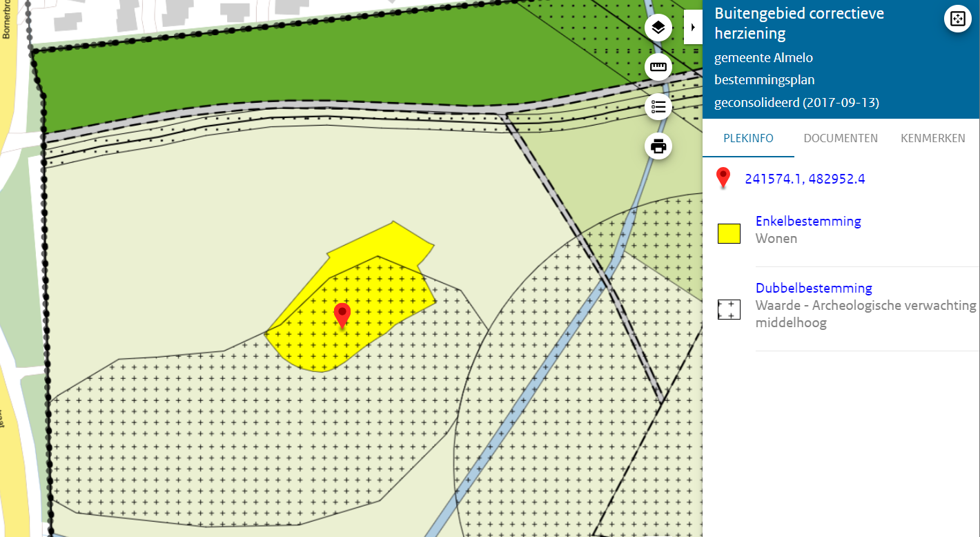Activate the ruler measure tool
Screen dimensions: 980x537
(658, 67)
